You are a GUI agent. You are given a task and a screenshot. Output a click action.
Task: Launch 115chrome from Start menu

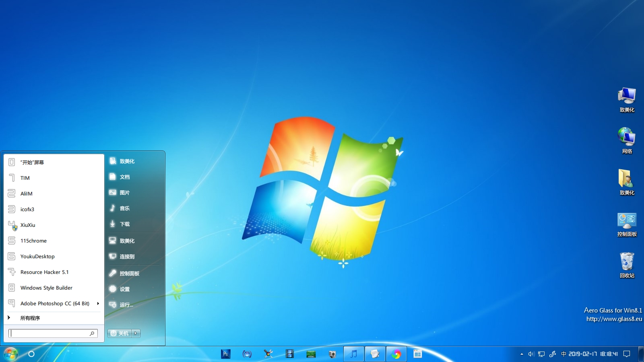(x=54, y=241)
